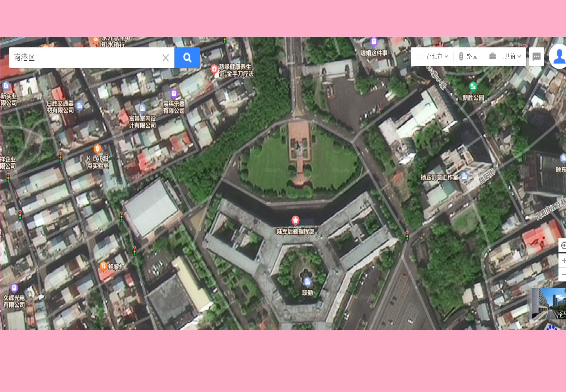Click the 久辉光电有限公司 text label
566x392 pixels.
pos(14,301)
